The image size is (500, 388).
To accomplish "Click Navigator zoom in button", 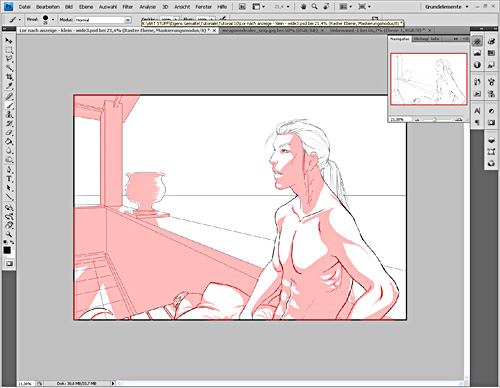I will click(x=460, y=119).
